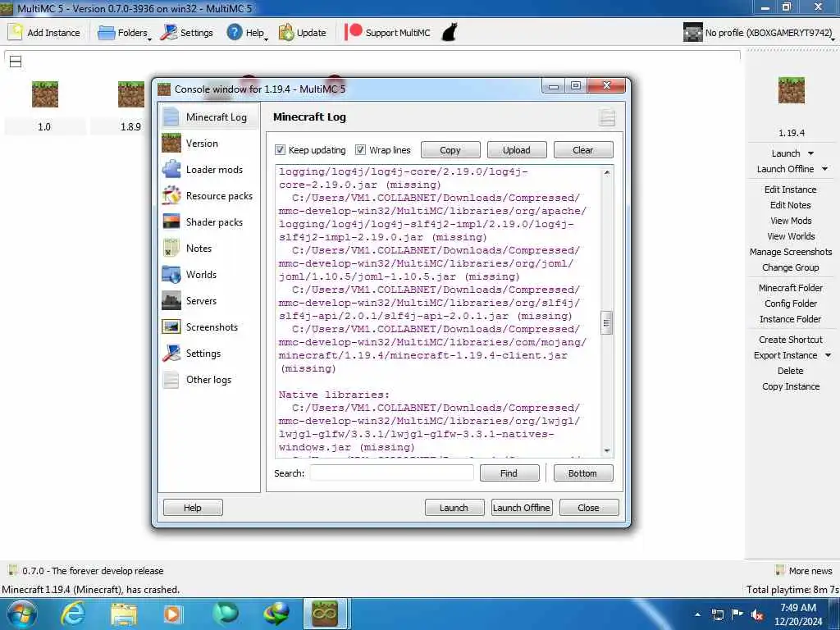Open the Minecraft Log page in the console sidebar
Viewport: 840px width, 630px height.
click(208, 116)
